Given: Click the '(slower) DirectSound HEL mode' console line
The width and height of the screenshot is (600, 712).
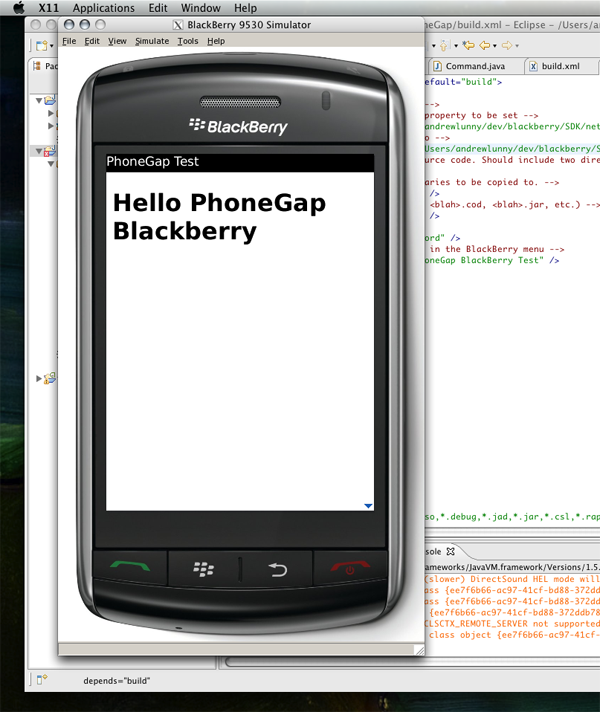Looking at the screenshot, I should point(512,579).
